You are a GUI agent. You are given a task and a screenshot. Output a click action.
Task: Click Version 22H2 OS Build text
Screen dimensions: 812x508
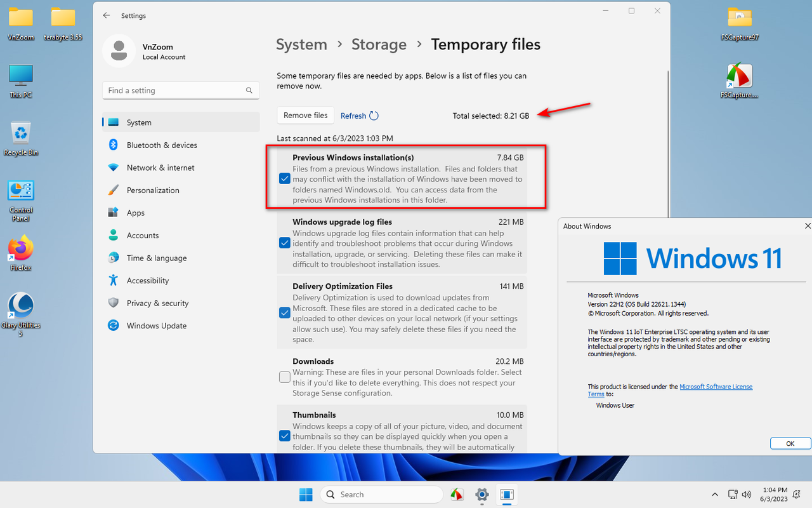coord(637,304)
